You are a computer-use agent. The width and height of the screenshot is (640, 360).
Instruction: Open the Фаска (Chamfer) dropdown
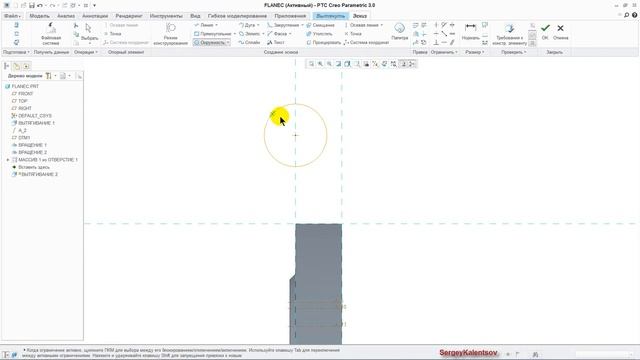click(x=290, y=34)
